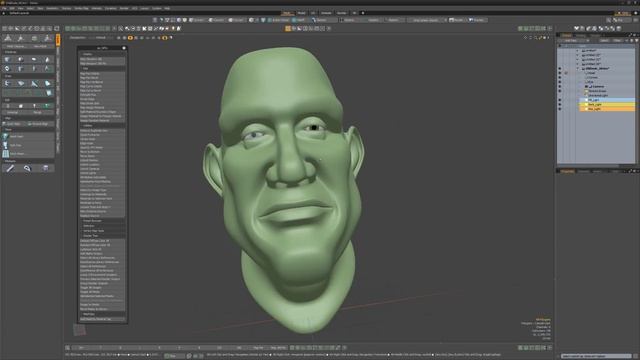The image size is (640, 360).
Task: Select the sphere primitive tool
Action: tap(20, 60)
